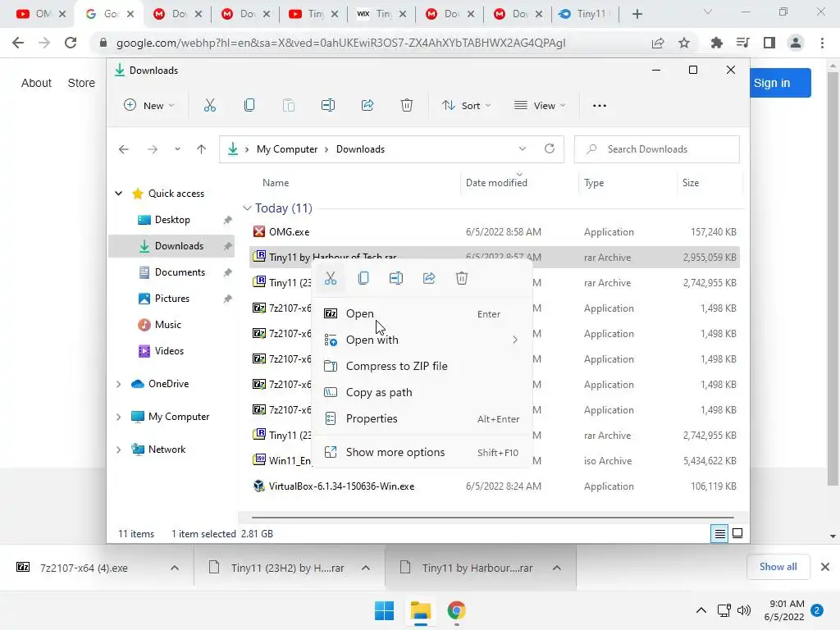Go up one folder level
The height and width of the screenshot is (630, 840).
click(202, 149)
